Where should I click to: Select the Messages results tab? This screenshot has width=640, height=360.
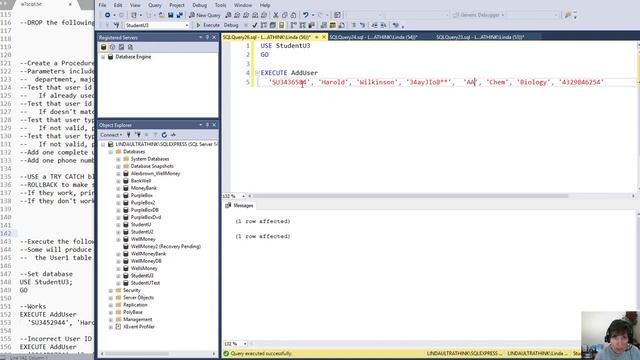[240, 205]
